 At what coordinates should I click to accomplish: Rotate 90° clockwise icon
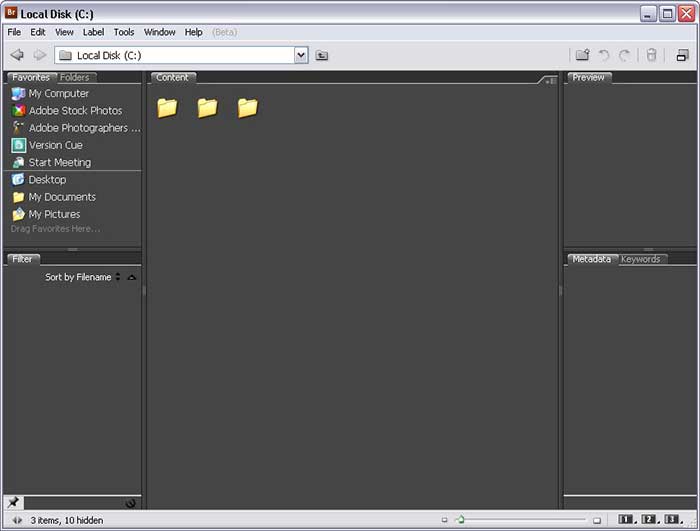(625, 55)
